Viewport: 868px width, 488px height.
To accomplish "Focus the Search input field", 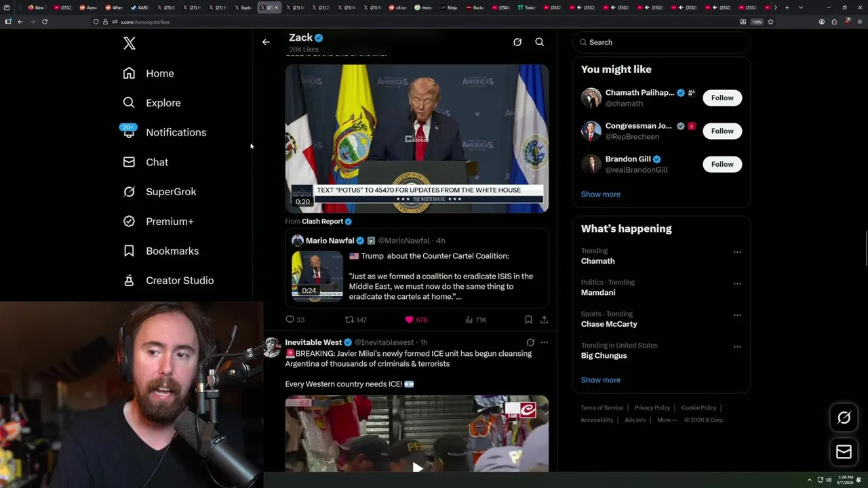I will point(661,42).
